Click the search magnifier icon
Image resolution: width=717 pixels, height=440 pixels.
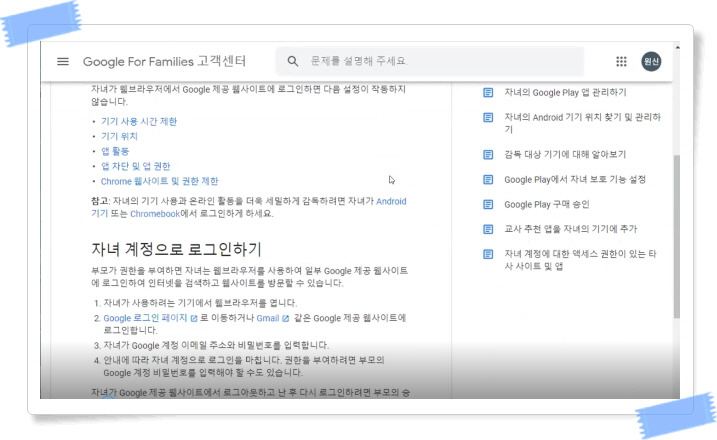(293, 61)
